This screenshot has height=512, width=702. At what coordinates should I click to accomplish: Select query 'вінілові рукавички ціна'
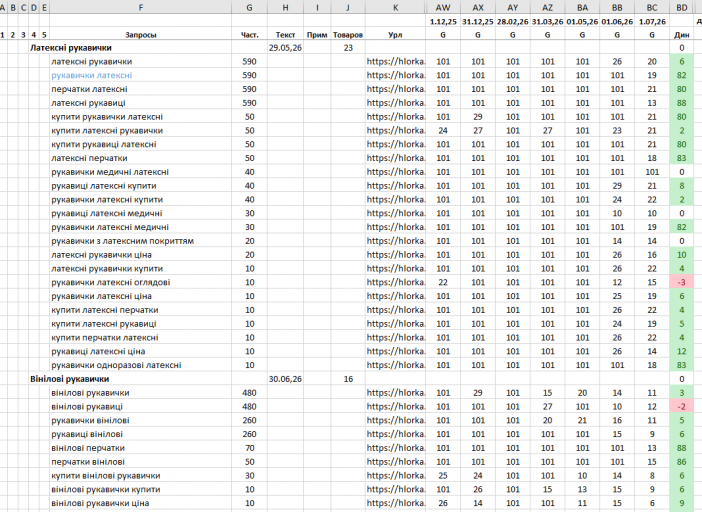point(100,503)
